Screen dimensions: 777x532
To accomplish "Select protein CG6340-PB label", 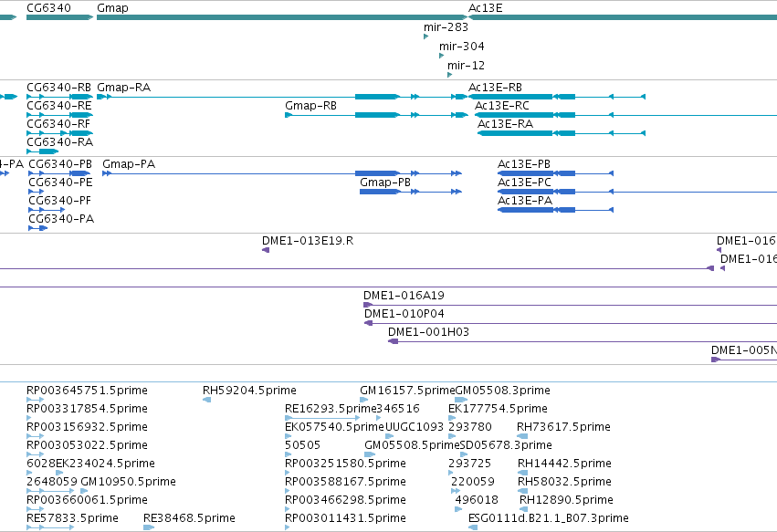I will (x=60, y=164).
